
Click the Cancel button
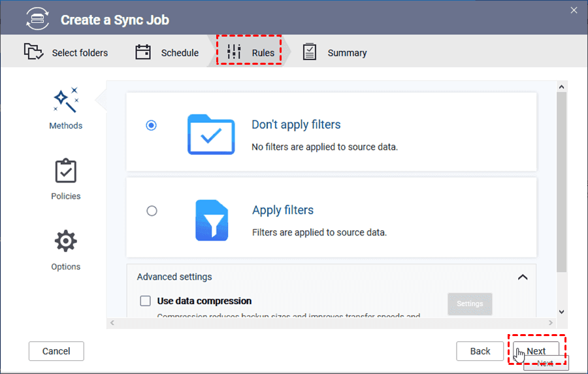coord(56,351)
